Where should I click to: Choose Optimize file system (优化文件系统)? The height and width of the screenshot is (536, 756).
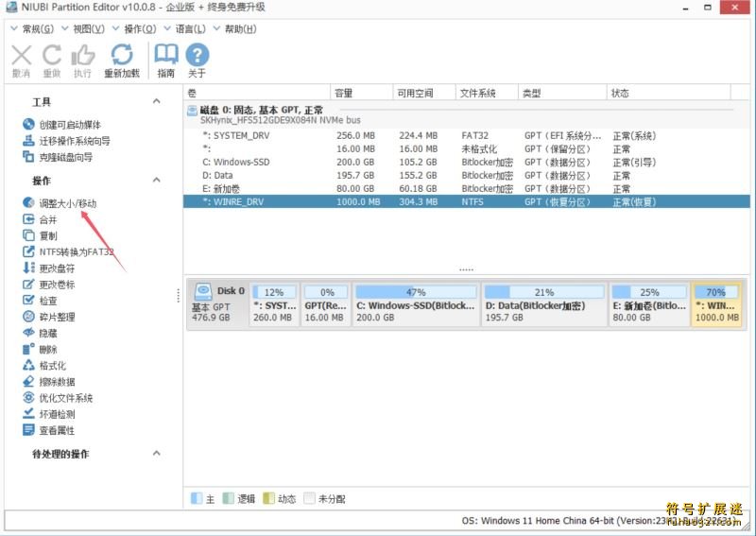click(58, 398)
